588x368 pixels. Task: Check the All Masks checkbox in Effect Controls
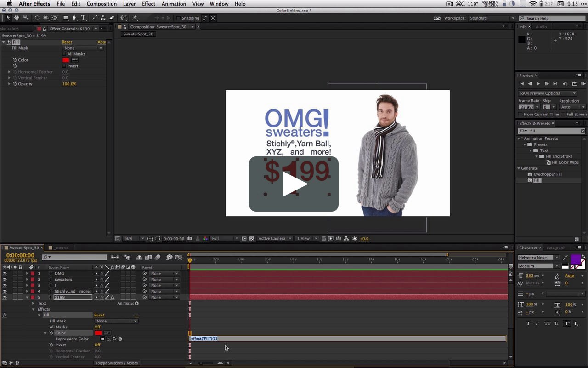tap(64, 54)
